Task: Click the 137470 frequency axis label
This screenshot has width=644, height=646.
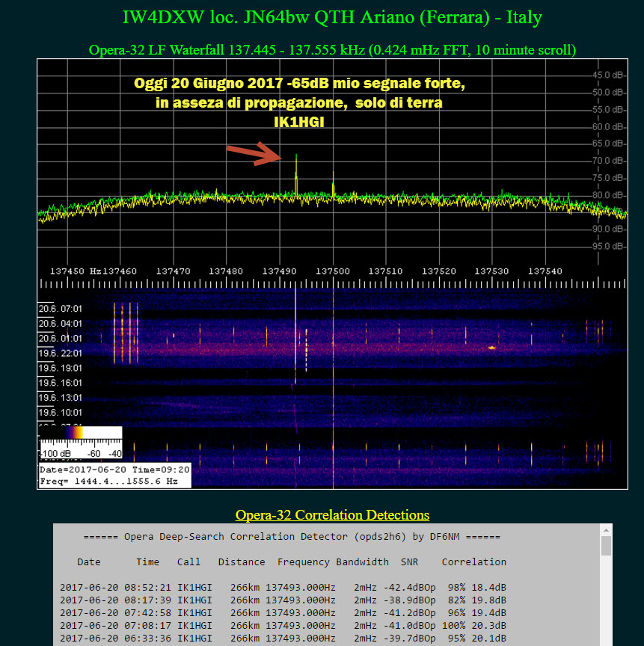Action: pyautogui.click(x=173, y=271)
